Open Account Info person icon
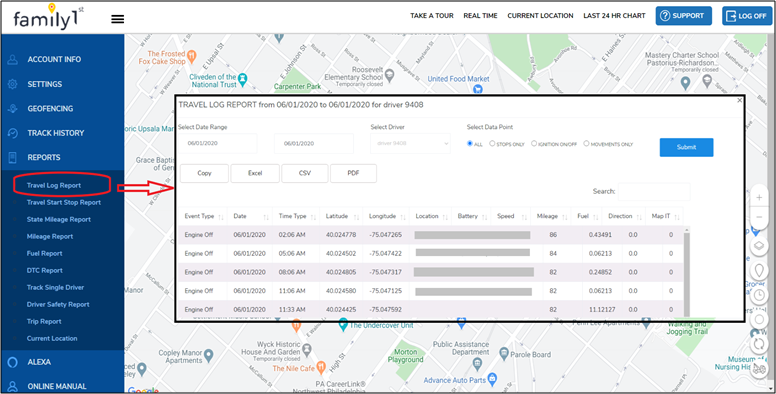 [x=12, y=59]
